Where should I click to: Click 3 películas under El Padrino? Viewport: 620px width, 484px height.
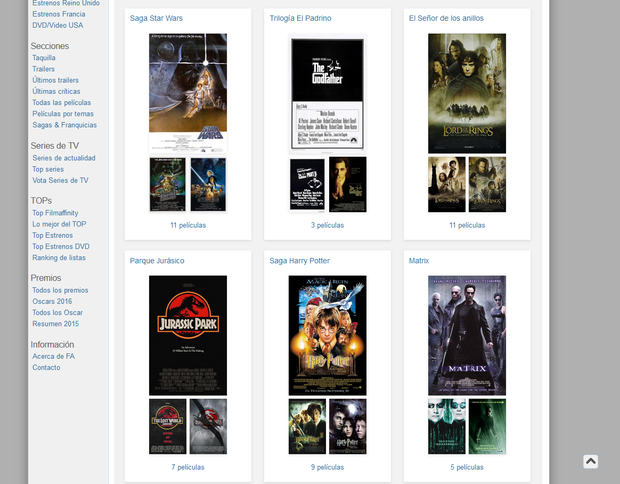click(327, 225)
